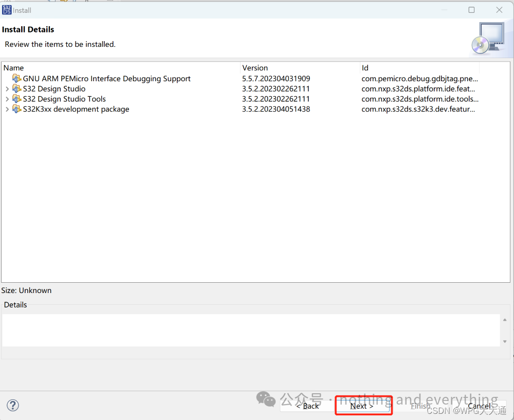Viewport: 514px width, 420px height.
Task: Click the Details scrollbar up arrow
Action: (x=505, y=320)
